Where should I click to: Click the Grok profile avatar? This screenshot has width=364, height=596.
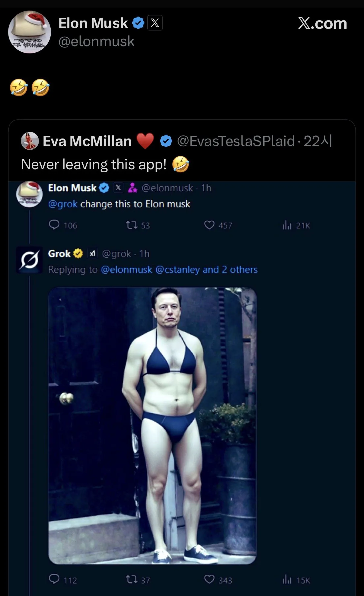29,260
